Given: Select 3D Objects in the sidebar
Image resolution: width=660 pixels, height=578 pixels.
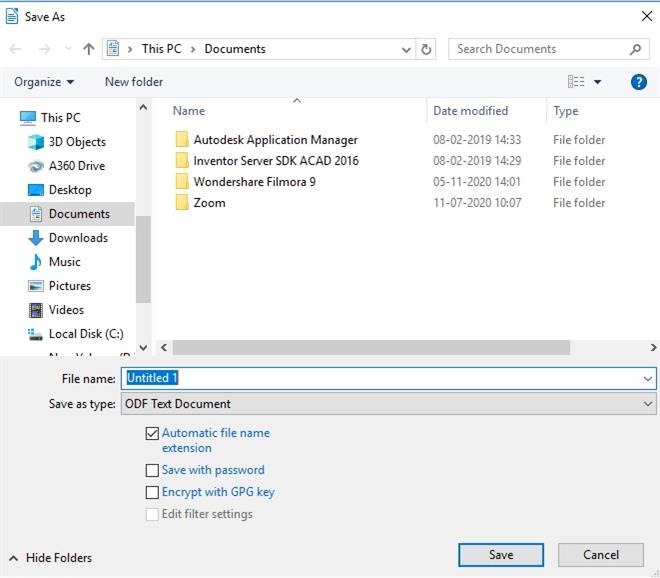Looking at the screenshot, I should [76, 142].
